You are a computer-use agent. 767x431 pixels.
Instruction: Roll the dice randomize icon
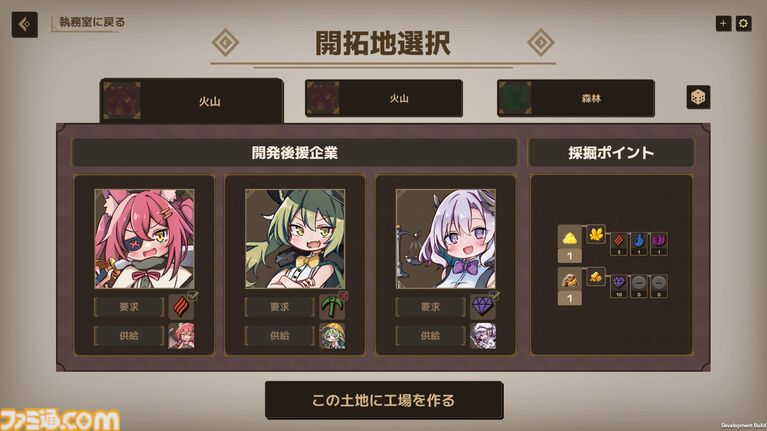pyautogui.click(x=698, y=97)
